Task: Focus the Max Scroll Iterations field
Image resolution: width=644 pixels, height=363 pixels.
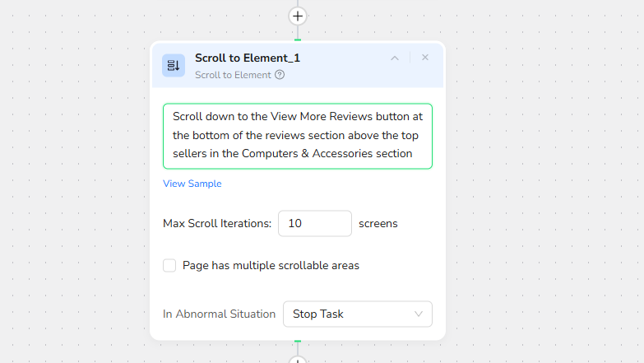Action: pos(314,223)
